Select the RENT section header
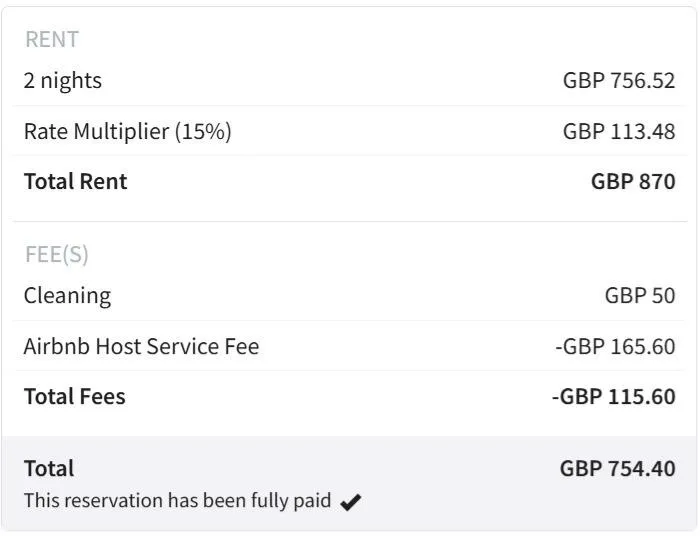Viewport: 700px width, 536px height. click(x=52, y=39)
